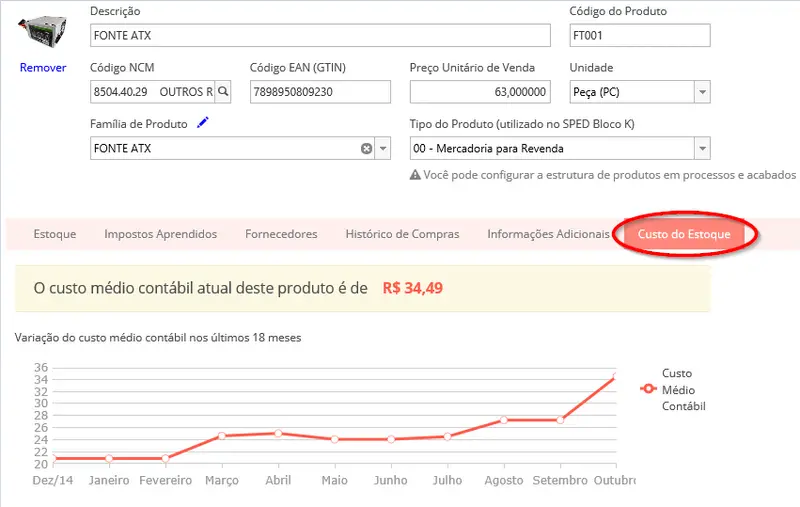Click the Variação do custo médio contábil heading
This screenshot has width=800, height=507.
(x=158, y=338)
